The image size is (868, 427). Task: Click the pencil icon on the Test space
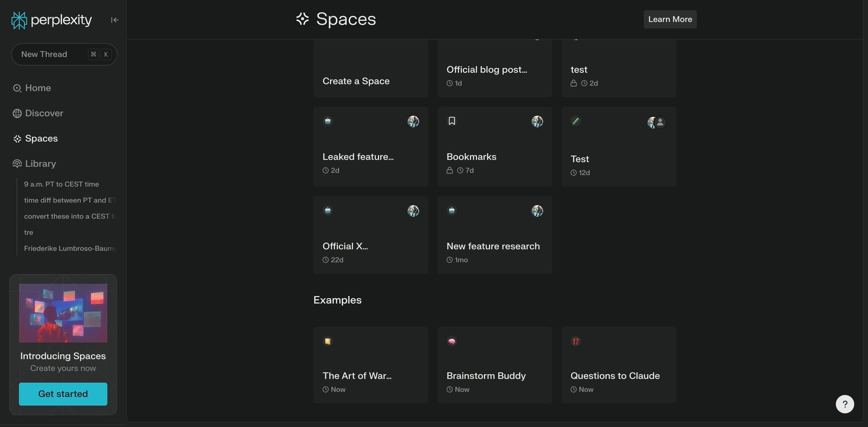tap(575, 121)
